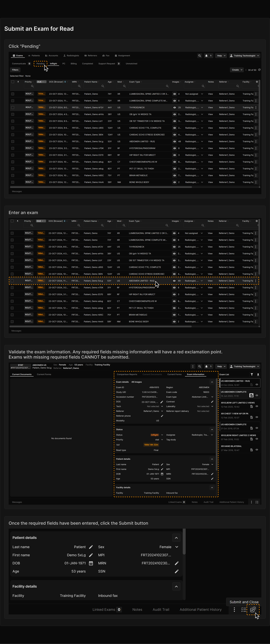Open the Exam Information tab
The image size is (270, 644).
coord(195,374)
